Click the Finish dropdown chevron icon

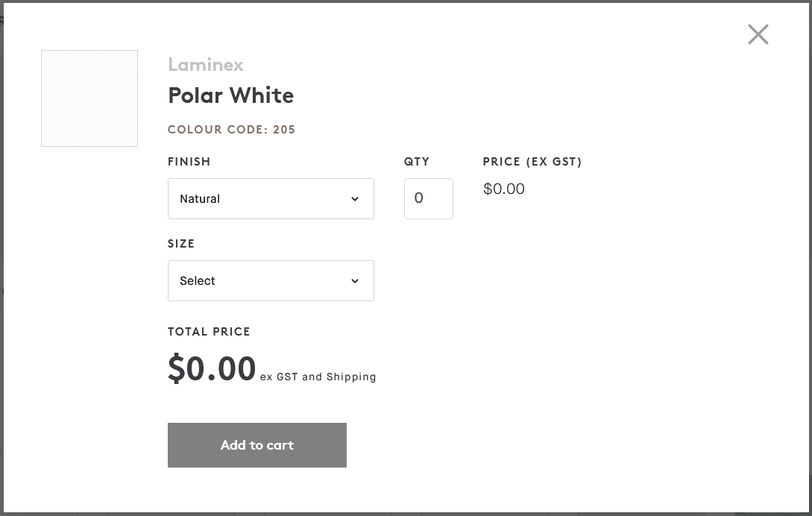tap(355, 199)
